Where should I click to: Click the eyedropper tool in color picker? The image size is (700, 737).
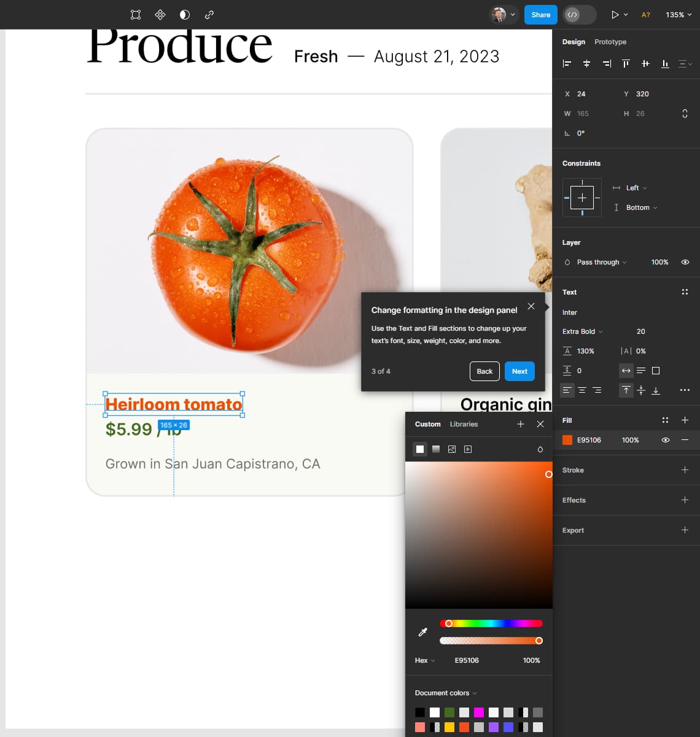422,632
